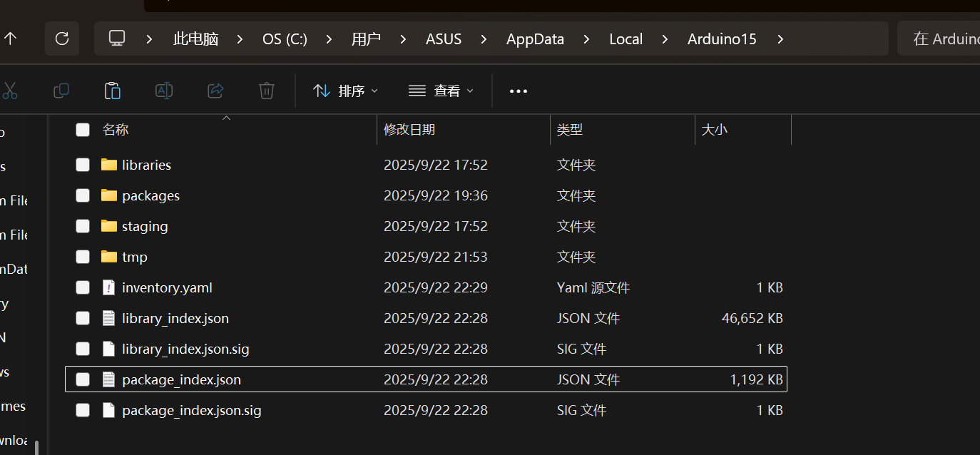This screenshot has height=455, width=980.
Task: Tick the checkbox for package_index.json
Action: pyautogui.click(x=83, y=379)
